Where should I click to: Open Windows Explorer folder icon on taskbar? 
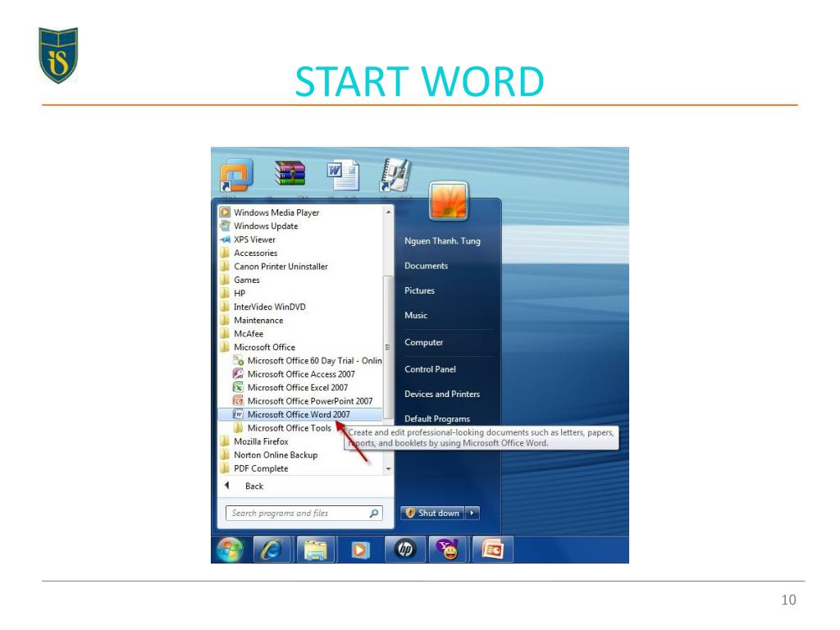tap(316, 550)
